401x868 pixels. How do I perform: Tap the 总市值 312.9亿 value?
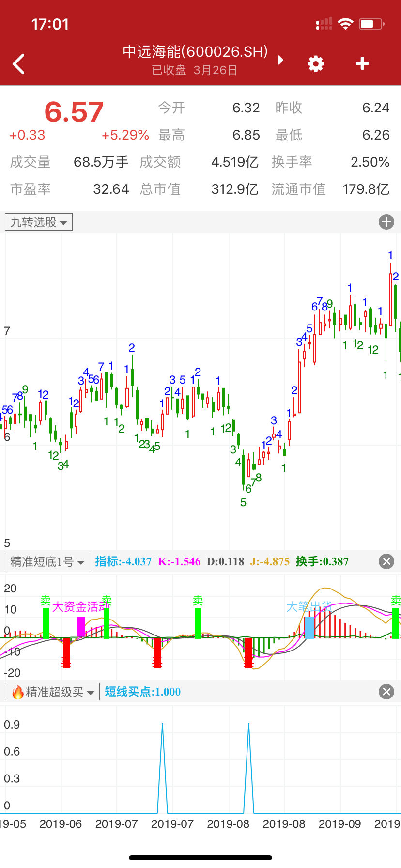tap(234, 189)
